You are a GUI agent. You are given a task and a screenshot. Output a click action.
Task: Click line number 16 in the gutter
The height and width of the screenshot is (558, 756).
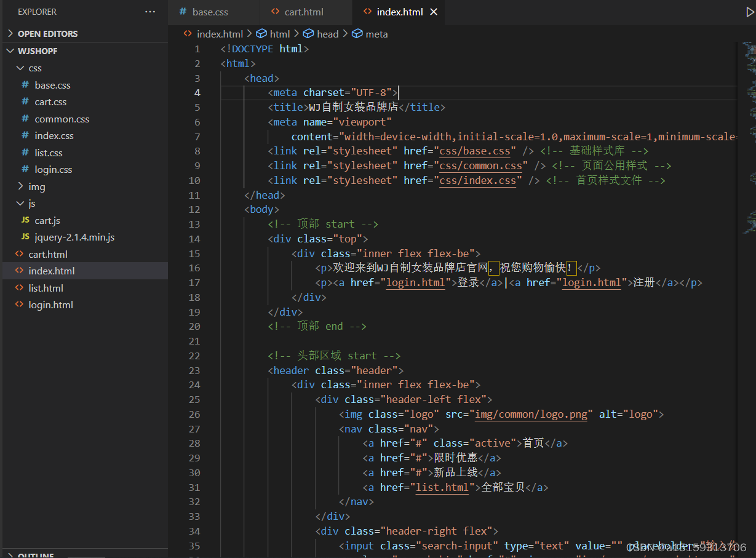point(194,268)
